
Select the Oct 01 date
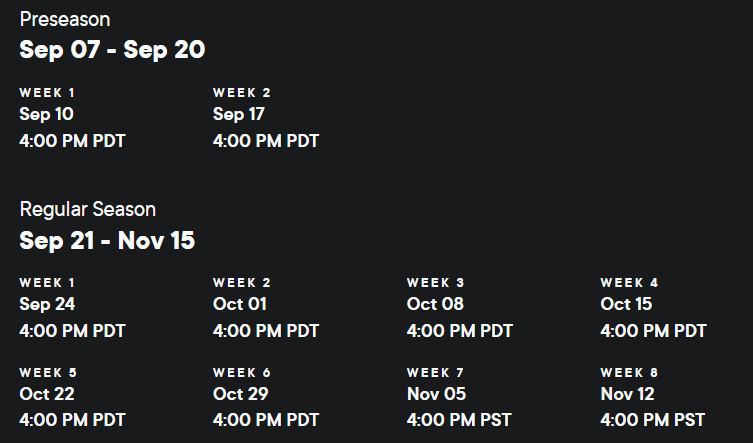pyautogui.click(x=240, y=304)
